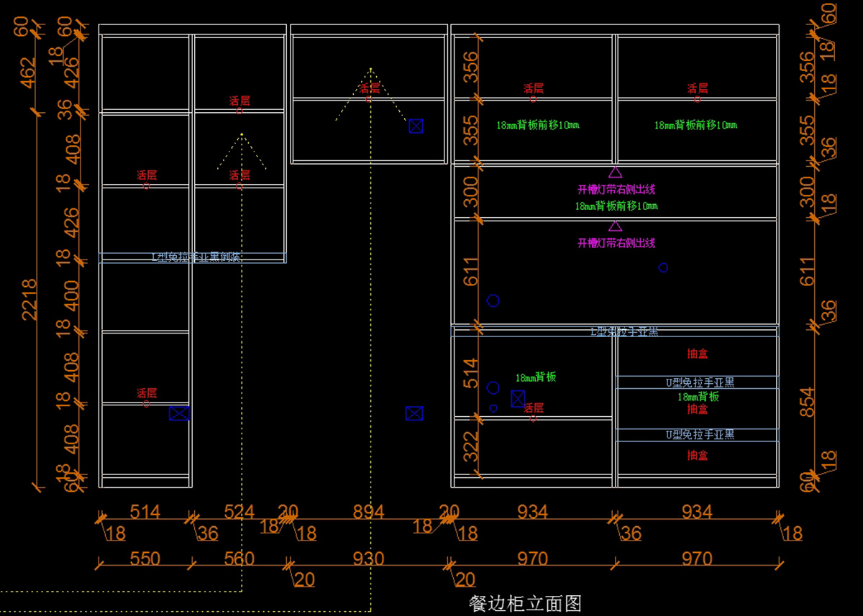Select blue crossed box next to green 18mm背板 label
This screenshot has width=863, height=616.
pos(518,399)
